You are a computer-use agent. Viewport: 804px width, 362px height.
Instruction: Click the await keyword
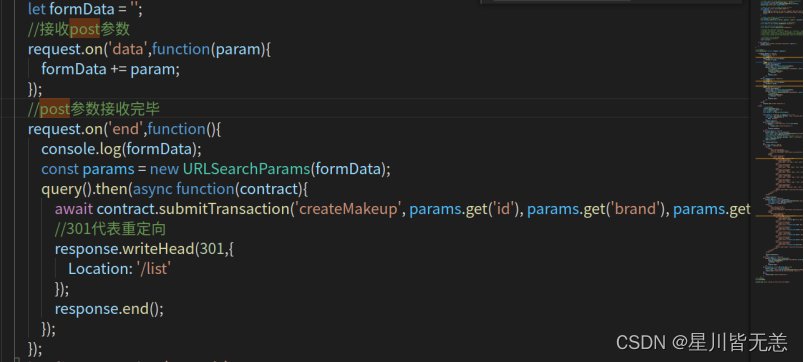[x=74, y=209]
